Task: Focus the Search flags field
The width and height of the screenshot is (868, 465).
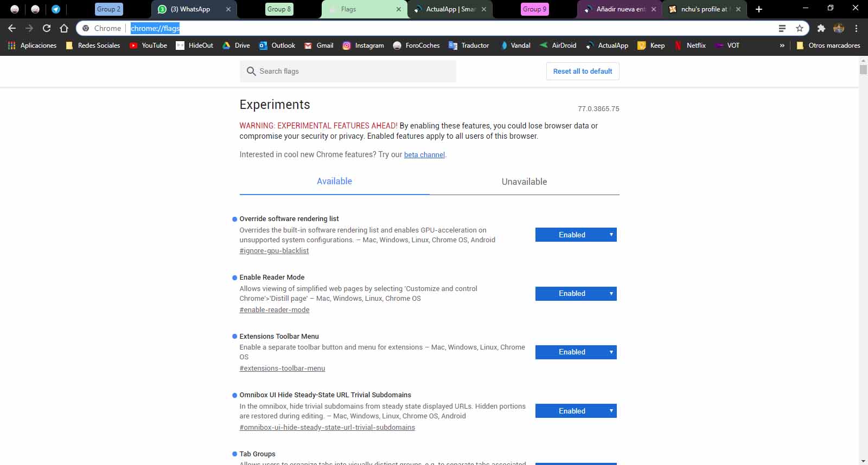Action: (x=348, y=71)
